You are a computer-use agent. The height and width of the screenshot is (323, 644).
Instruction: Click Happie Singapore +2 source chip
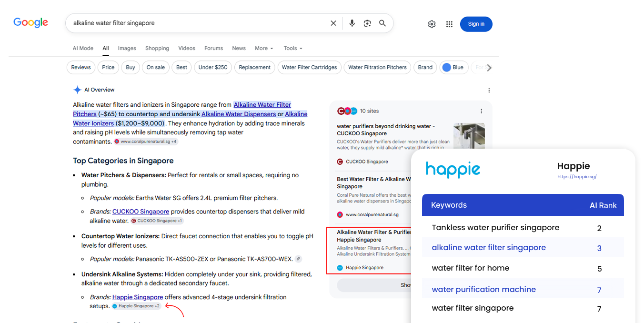pyautogui.click(x=136, y=306)
